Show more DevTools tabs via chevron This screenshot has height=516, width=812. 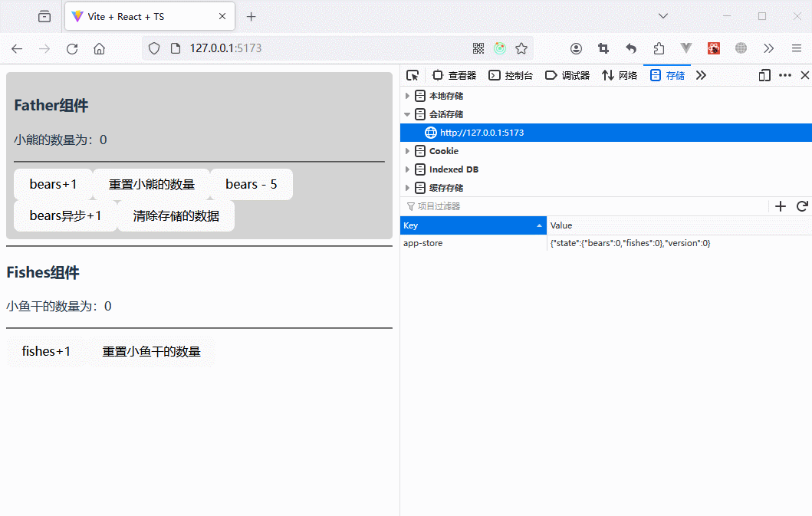(x=701, y=75)
